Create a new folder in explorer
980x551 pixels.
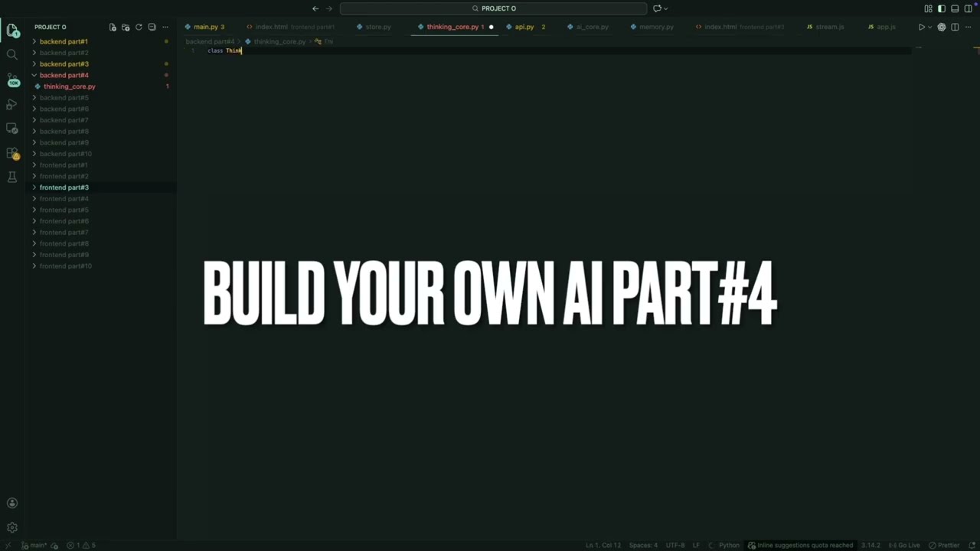click(126, 27)
